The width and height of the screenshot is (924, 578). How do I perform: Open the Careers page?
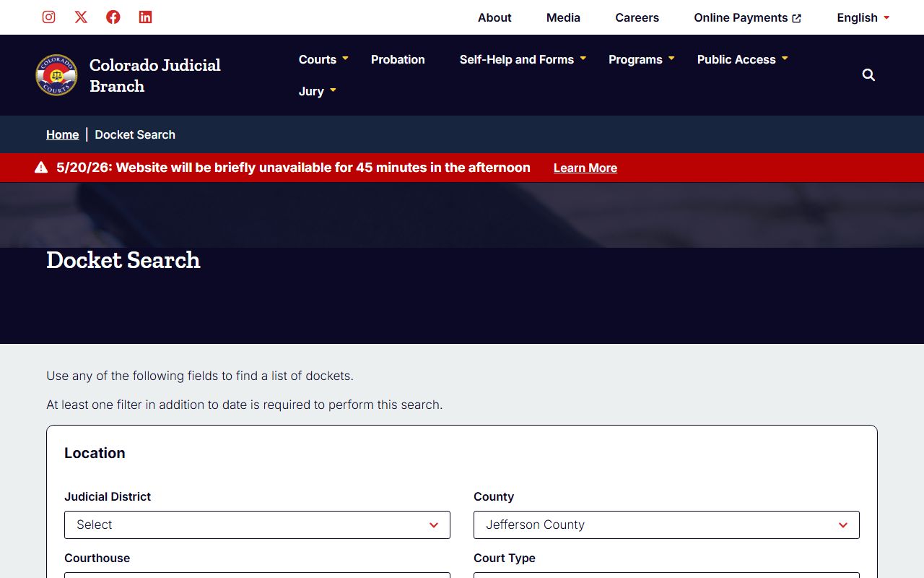(637, 17)
